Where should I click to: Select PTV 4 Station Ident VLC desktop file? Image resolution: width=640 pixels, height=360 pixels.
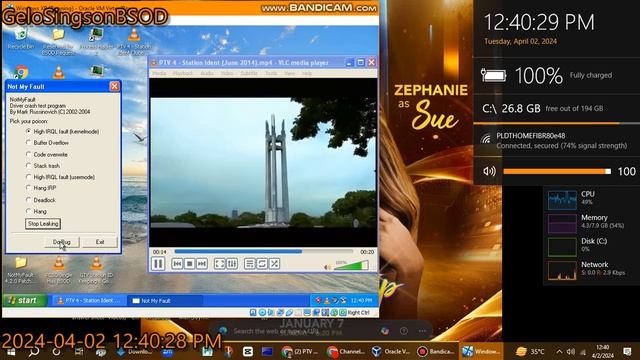[134, 42]
